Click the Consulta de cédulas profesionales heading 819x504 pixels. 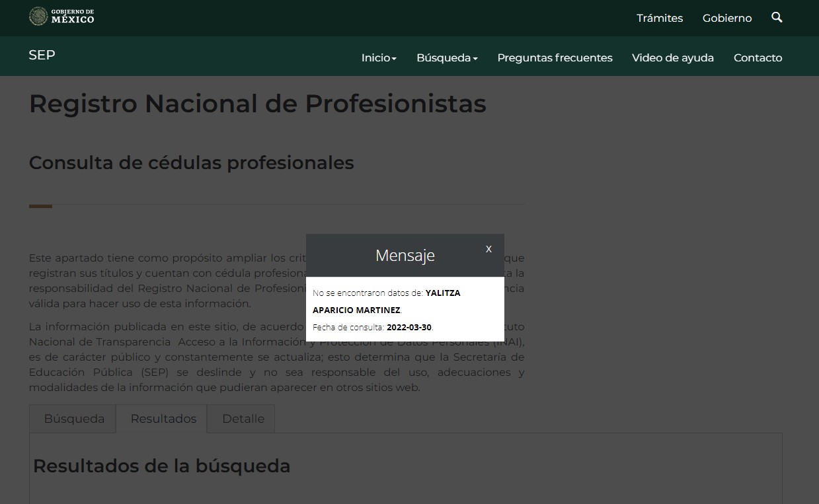[x=192, y=162]
